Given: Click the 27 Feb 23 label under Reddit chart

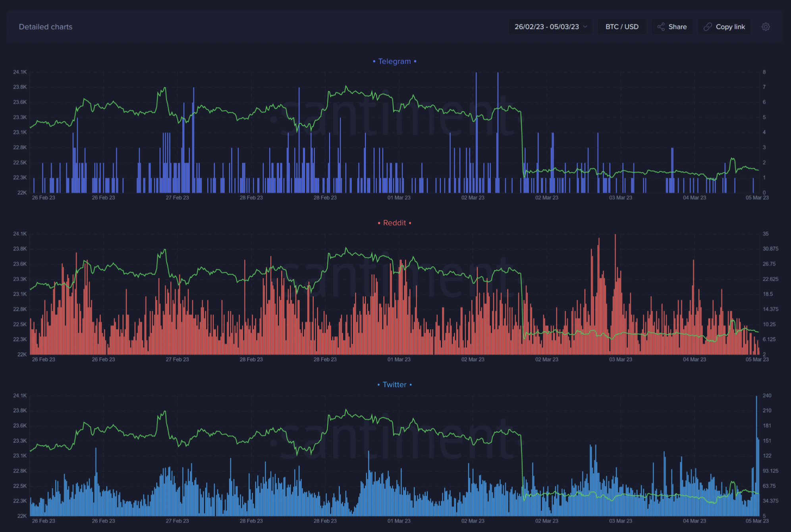Looking at the screenshot, I should [x=177, y=359].
